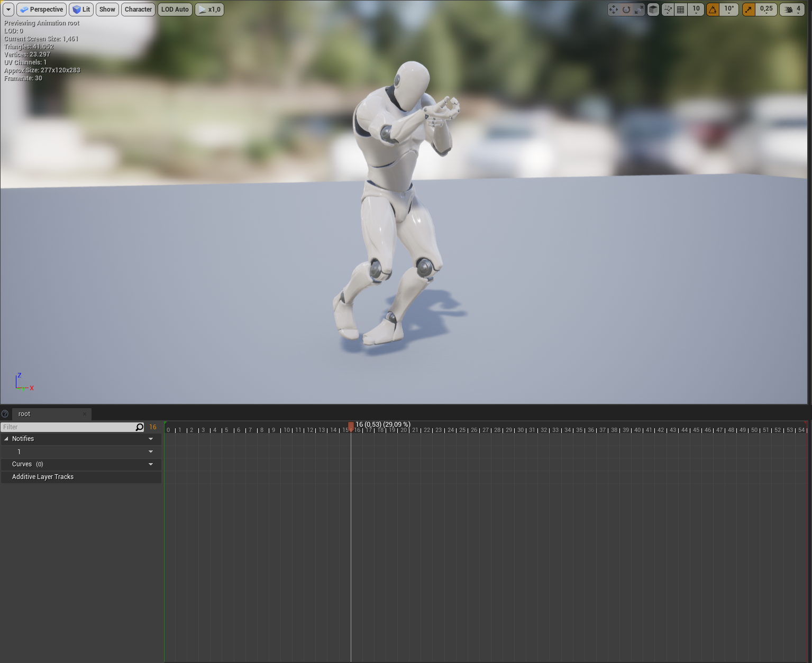The width and height of the screenshot is (812, 663).
Task: Switch to the root animation tab
Action: click(48, 413)
